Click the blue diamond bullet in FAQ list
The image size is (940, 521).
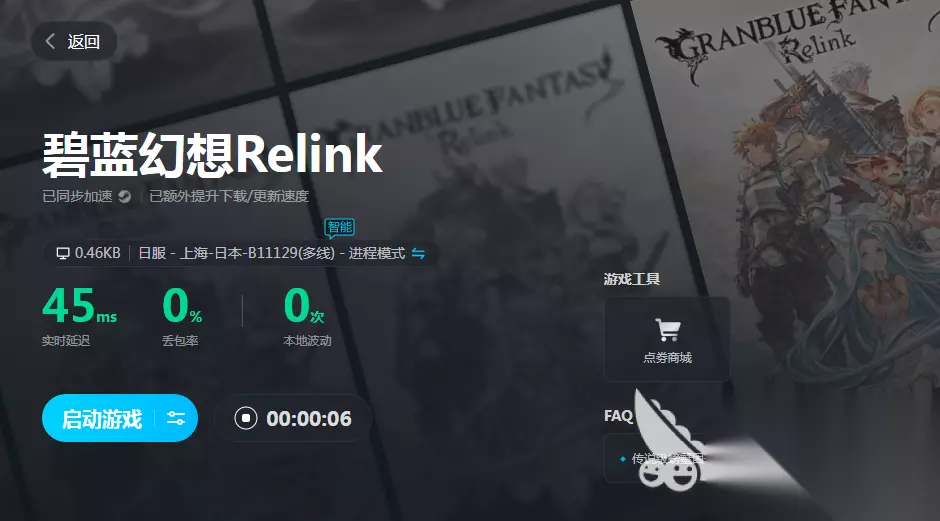tap(623, 459)
